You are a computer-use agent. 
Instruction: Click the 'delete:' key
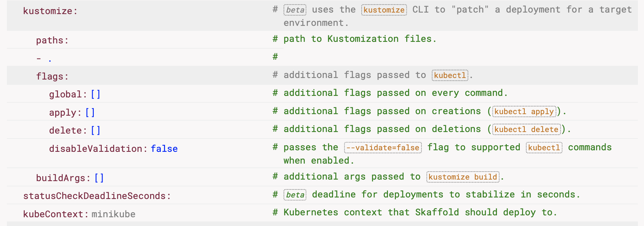(68, 131)
